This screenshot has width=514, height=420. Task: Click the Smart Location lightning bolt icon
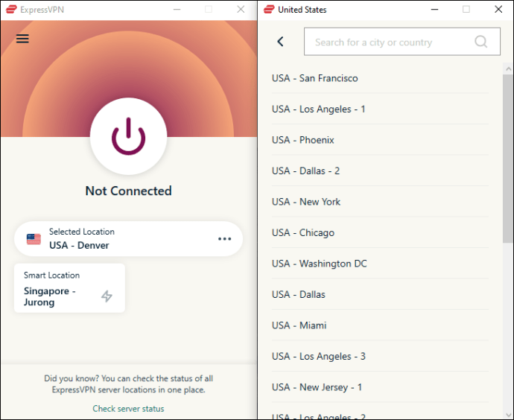107,296
